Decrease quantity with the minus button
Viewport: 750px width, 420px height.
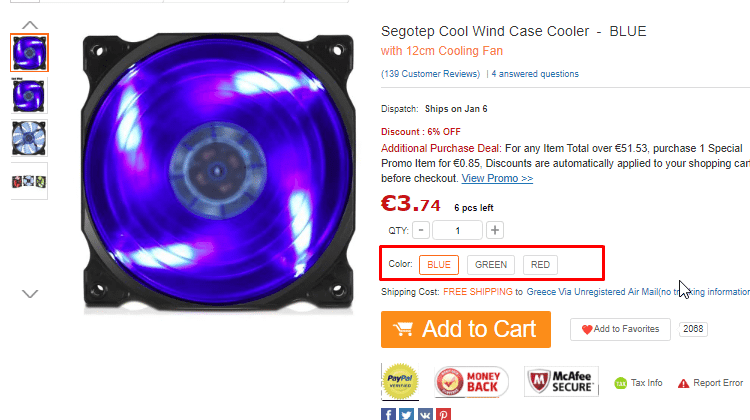click(421, 230)
